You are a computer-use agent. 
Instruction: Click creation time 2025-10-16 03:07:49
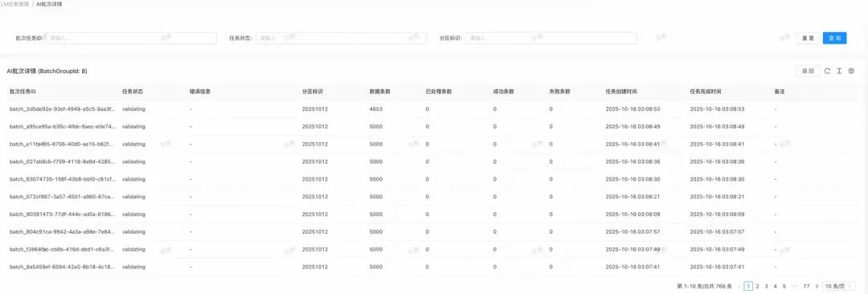(633, 249)
